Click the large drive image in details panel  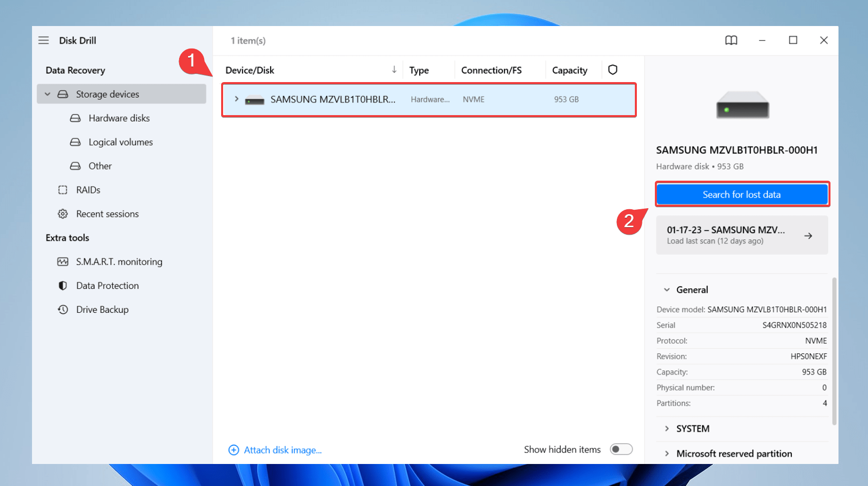pos(742,105)
